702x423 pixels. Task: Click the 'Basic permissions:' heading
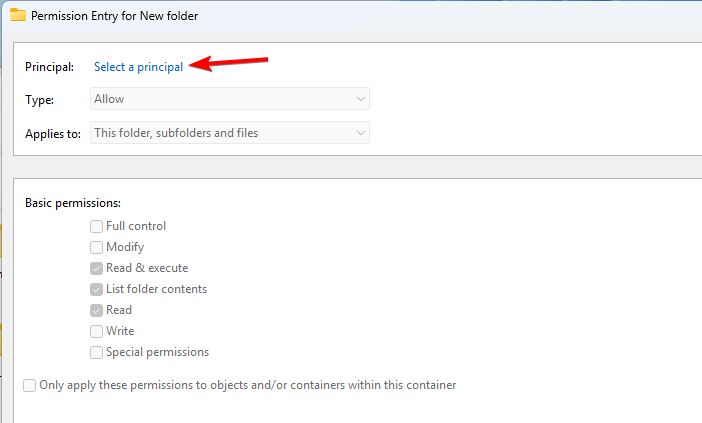[x=72, y=203]
